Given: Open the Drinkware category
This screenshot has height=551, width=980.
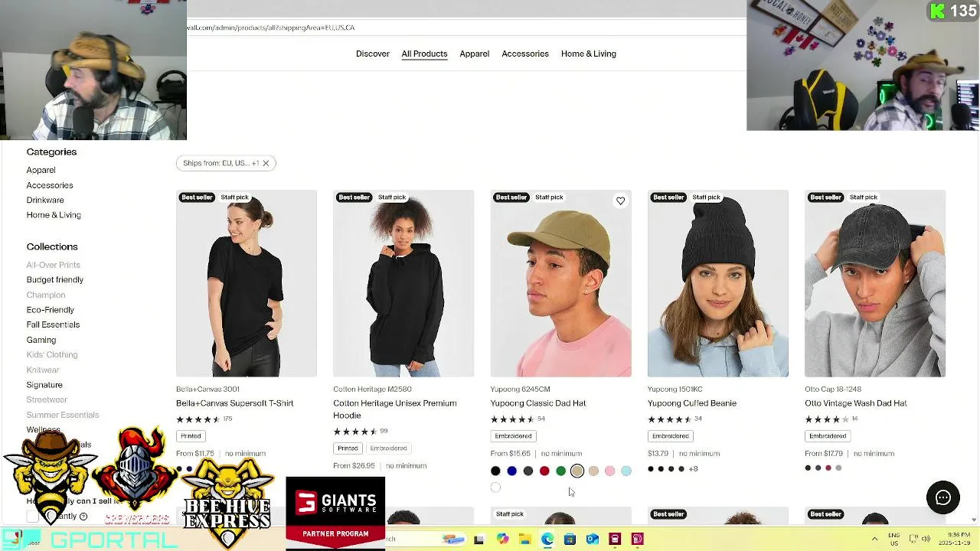Looking at the screenshot, I should point(45,200).
